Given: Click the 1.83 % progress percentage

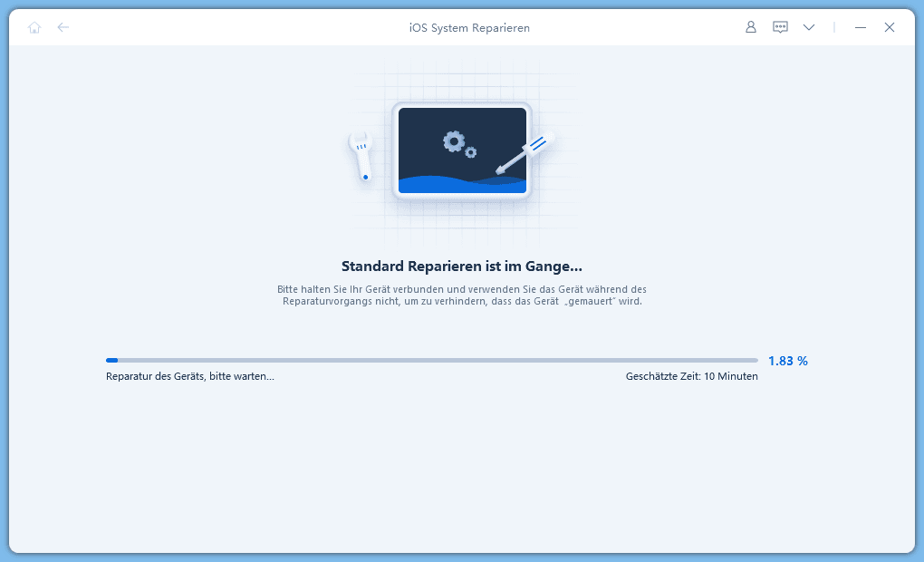Looking at the screenshot, I should [787, 361].
